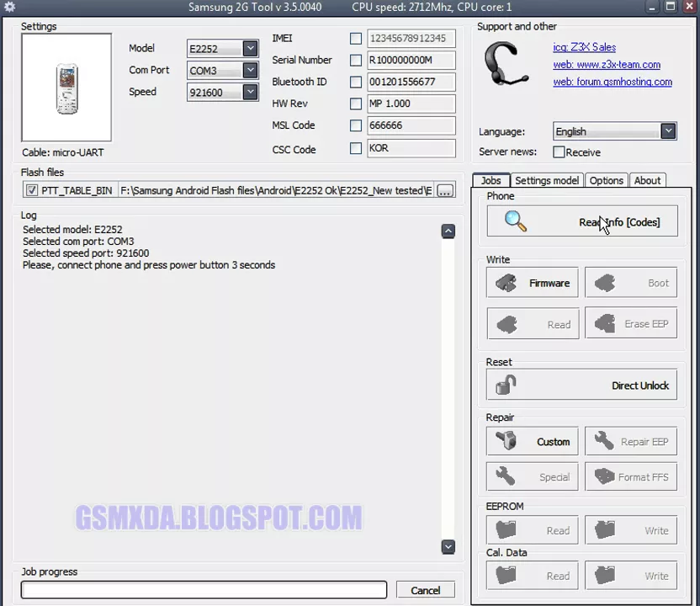Image resolution: width=700 pixels, height=606 pixels.
Task: Minimize the Samsung 2G Tool window
Action: coord(652,7)
